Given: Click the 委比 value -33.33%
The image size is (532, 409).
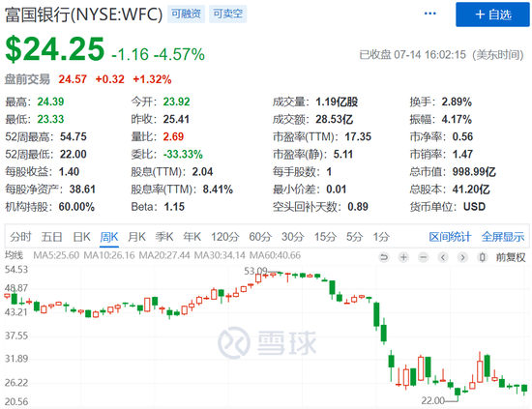Looking at the screenshot, I should [183, 155].
